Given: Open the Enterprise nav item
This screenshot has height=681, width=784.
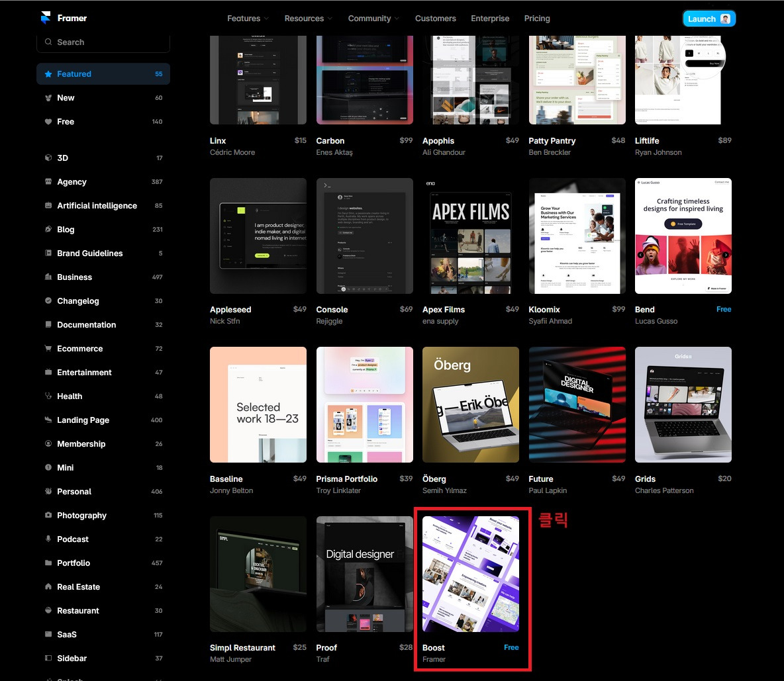Looking at the screenshot, I should [490, 19].
